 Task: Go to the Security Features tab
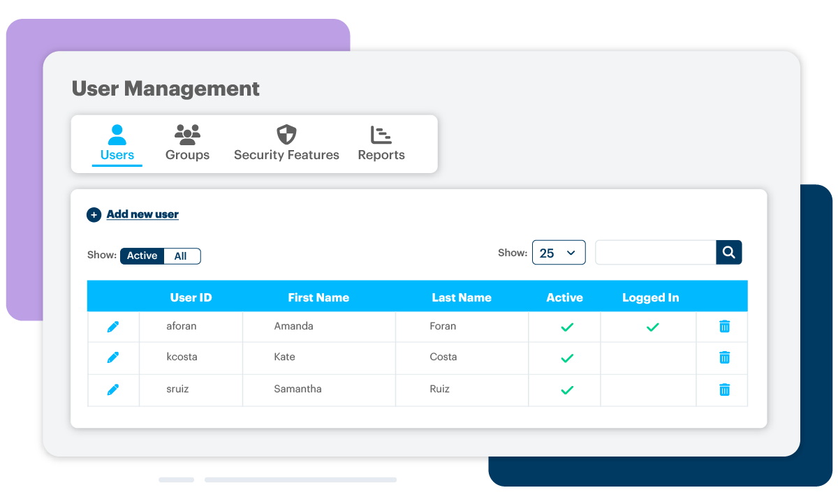(286, 144)
